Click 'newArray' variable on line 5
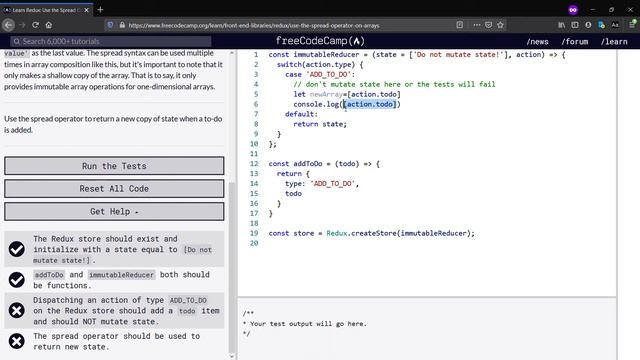 tap(326, 94)
